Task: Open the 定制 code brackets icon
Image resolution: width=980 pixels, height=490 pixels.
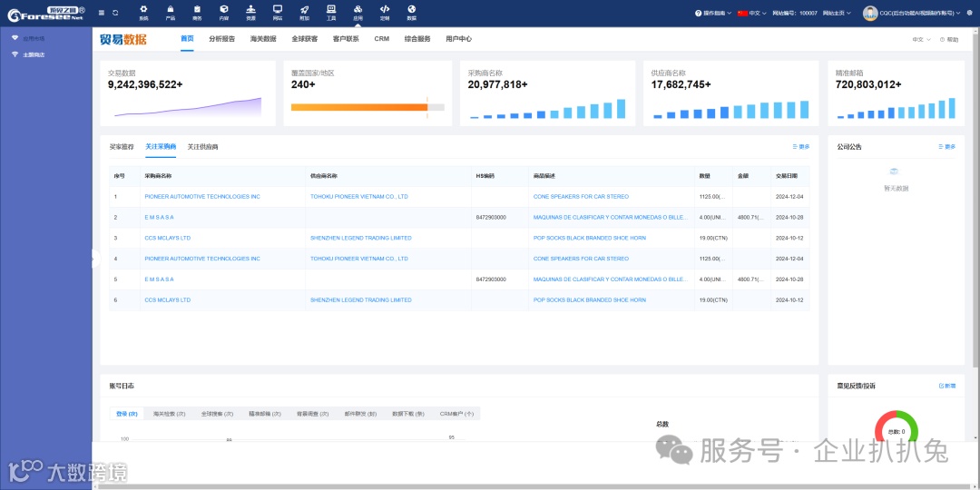Action: tap(385, 13)
